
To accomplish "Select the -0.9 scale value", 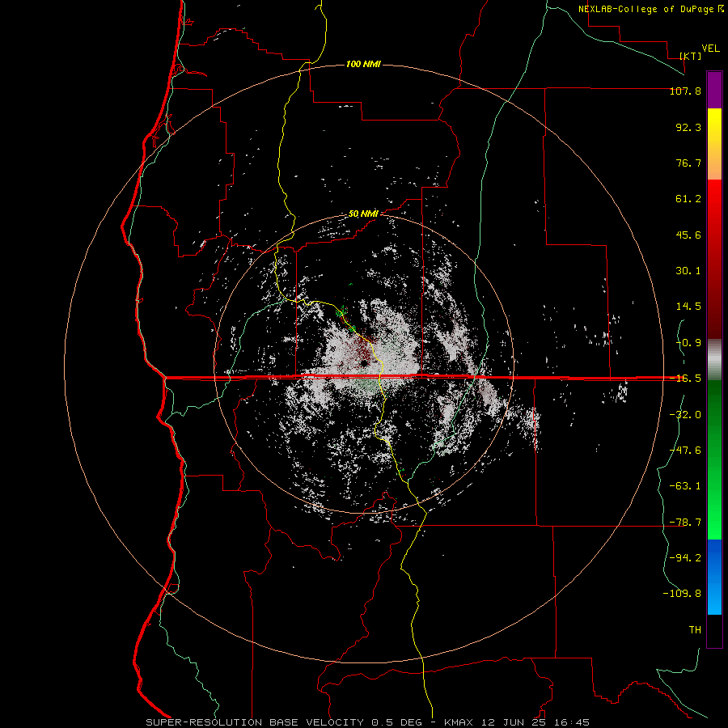I will (688, 343).
